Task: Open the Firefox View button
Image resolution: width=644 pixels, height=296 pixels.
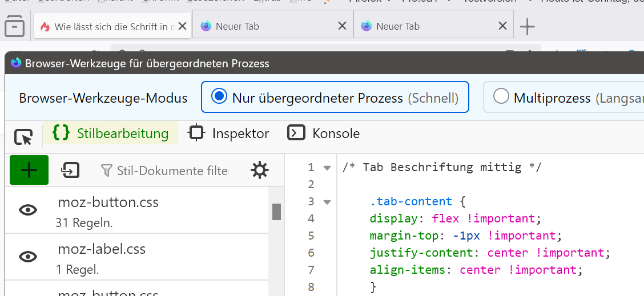Action: pos(14,26)
